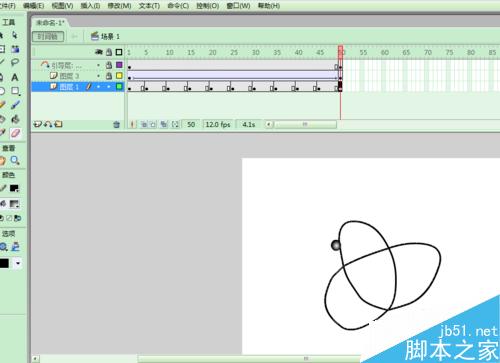Open the eraser shape dropdown arrow
This screenshot has width=500, height=363.
click(18, 264)
